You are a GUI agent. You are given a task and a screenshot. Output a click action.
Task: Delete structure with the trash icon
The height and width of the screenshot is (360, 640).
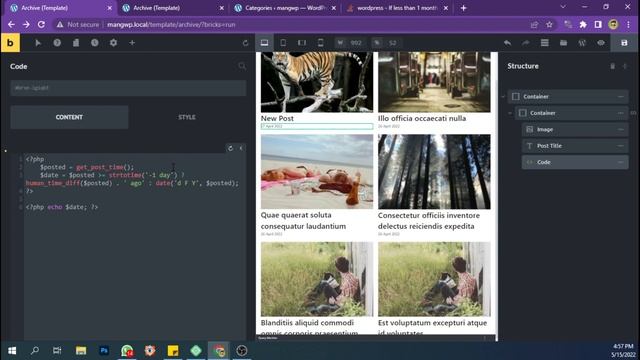point(612,66)
